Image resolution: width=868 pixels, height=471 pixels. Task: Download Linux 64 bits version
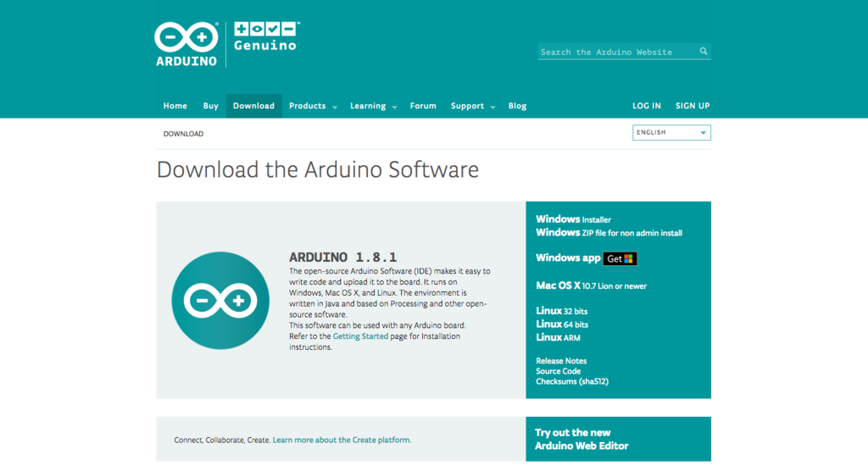(562, 324)
